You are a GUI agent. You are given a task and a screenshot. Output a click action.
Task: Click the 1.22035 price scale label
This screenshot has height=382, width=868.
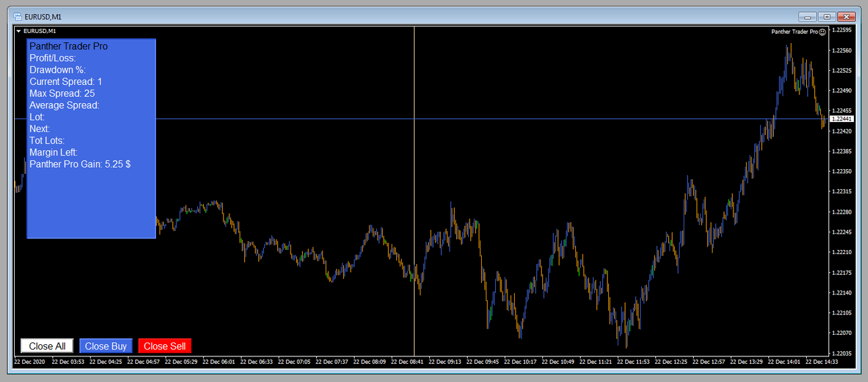click(842, 353)
